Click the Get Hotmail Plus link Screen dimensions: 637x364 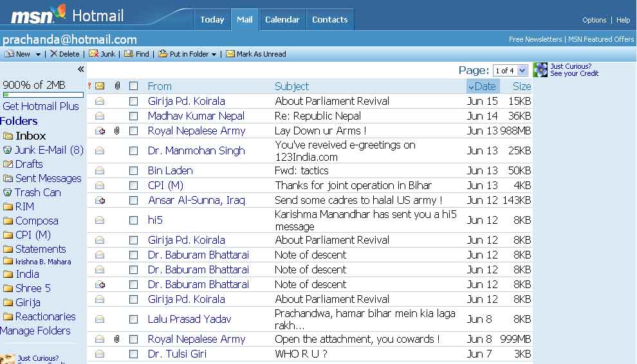[41, 106]
